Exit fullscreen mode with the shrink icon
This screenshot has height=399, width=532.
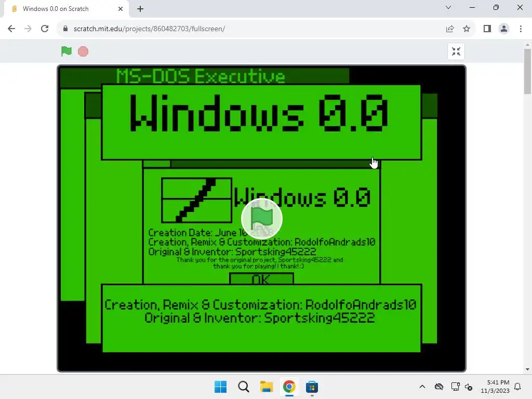[x=456, y=51]
